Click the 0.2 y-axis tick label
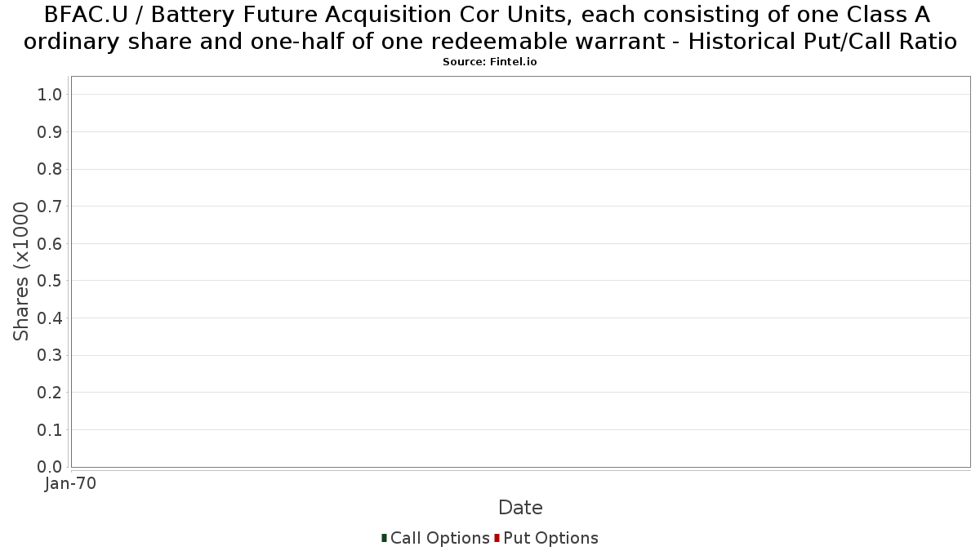 [x=50, y=393]
